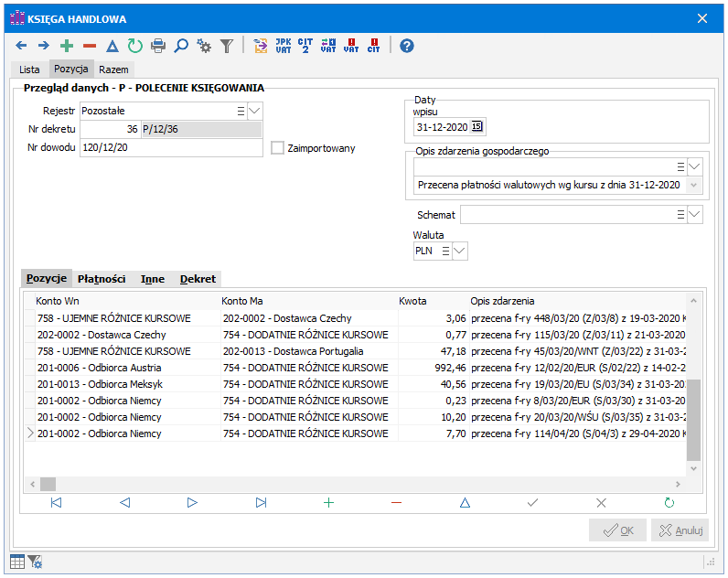Click the red minus delete record icon
Screen dimensions: 728x578
(x=89, y=45)
